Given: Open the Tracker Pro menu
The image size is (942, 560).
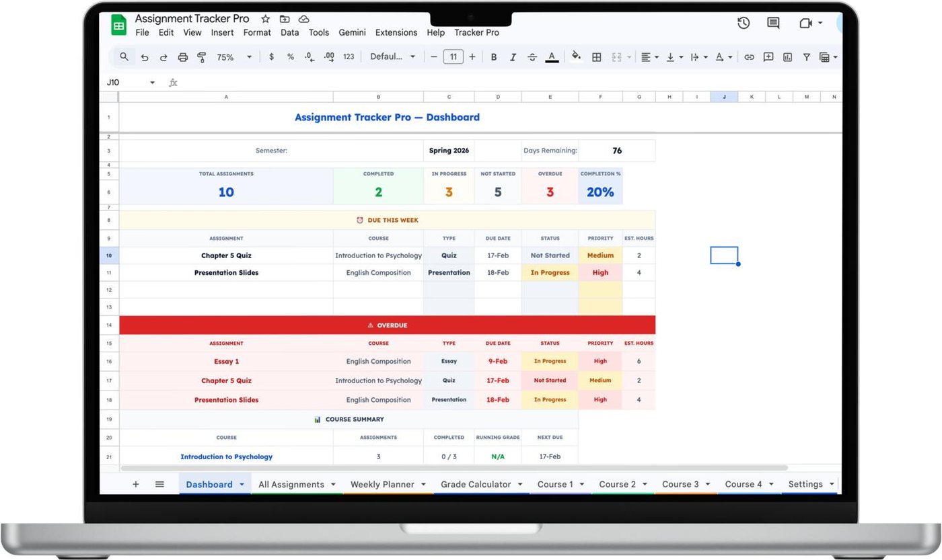Looking at the screenshot, I should [x=476, y=32].
